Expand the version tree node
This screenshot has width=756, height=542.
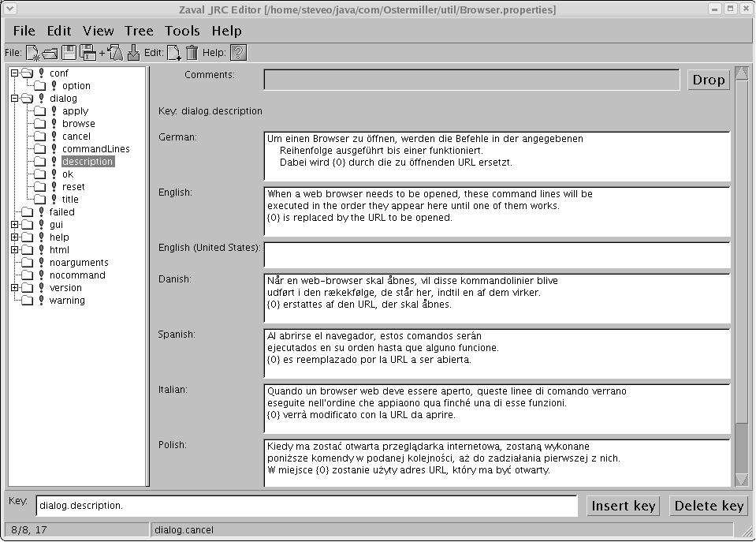14,288
